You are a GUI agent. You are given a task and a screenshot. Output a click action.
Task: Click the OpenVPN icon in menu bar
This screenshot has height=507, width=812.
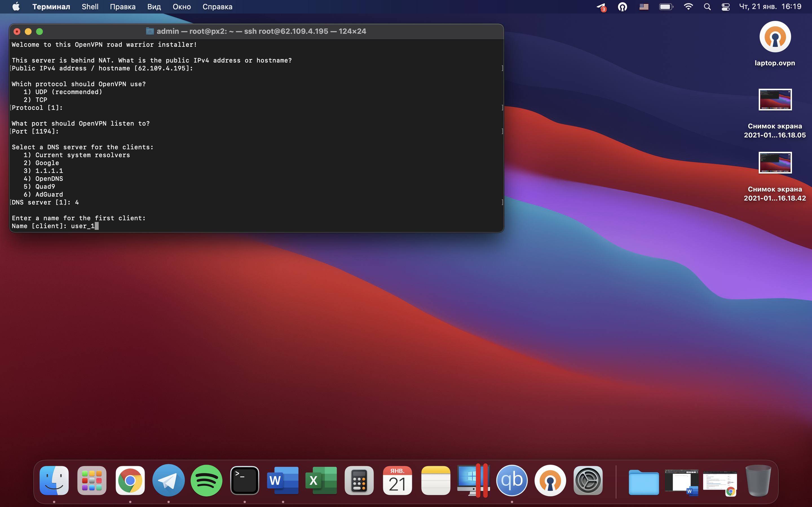click(623, 7)
